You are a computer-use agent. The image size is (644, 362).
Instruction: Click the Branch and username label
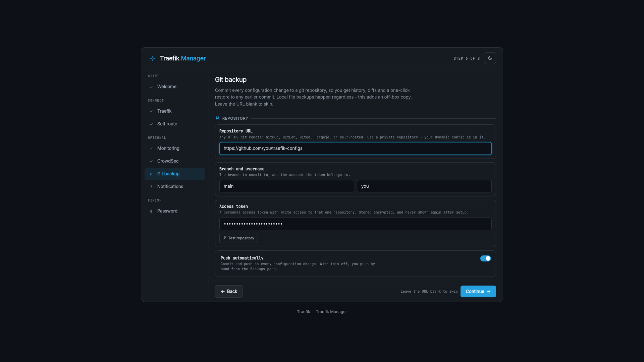click(242, 169)
